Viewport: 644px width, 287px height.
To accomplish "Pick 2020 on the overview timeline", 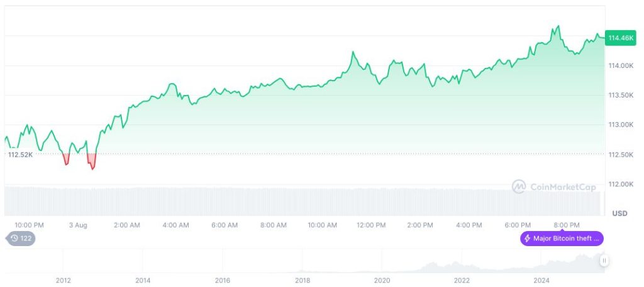I will click(382, 280).
